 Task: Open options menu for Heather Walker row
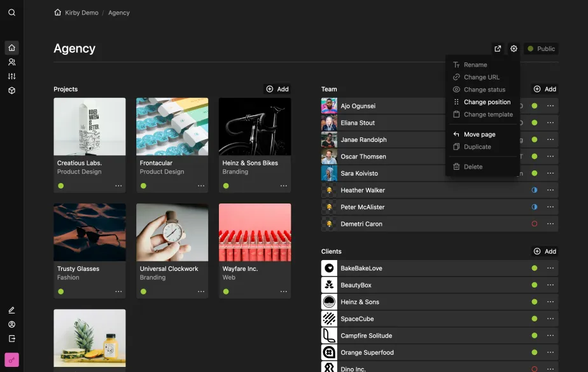tap(550, 190)
